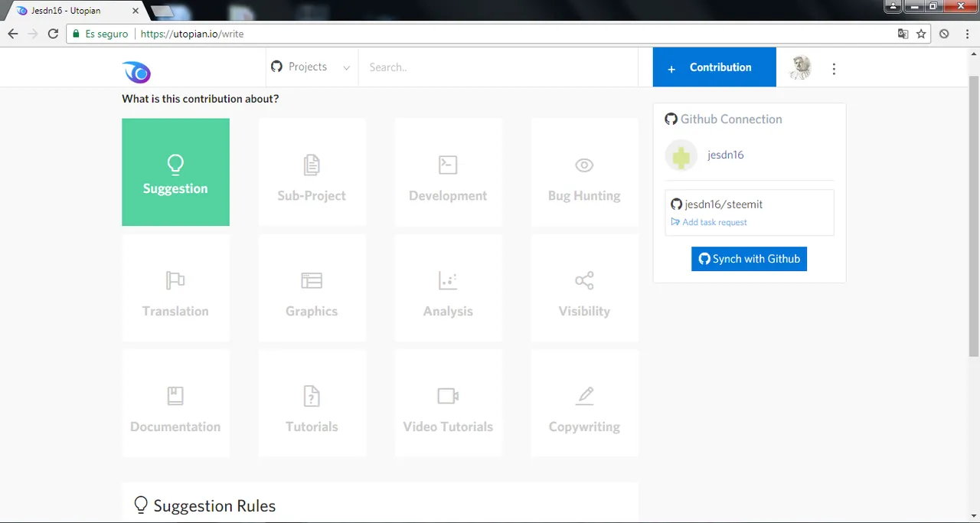Click the translate page icon
This screenshot has width=980, height=523.
903,34
